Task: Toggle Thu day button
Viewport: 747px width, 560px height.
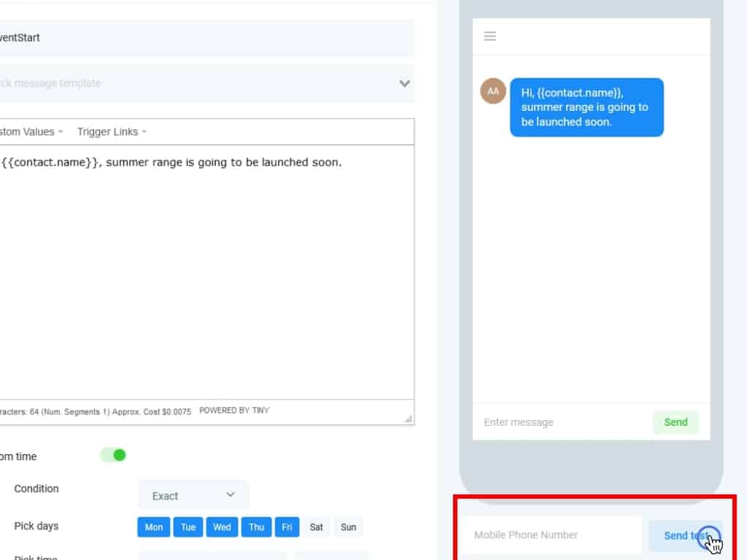Action: (x=257, y=527)
